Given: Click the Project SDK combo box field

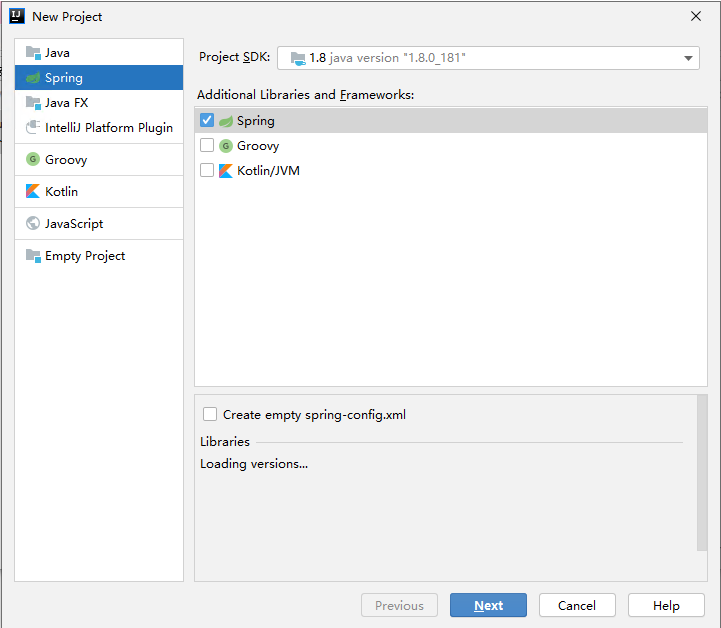Looking at the screenshot, I should (x=488, y=58).
